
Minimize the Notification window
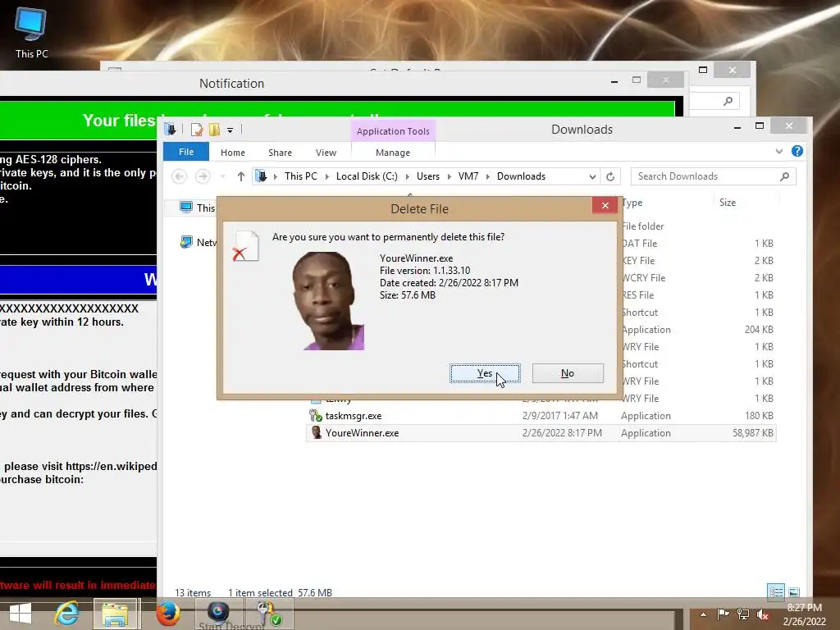coord(614,81)
